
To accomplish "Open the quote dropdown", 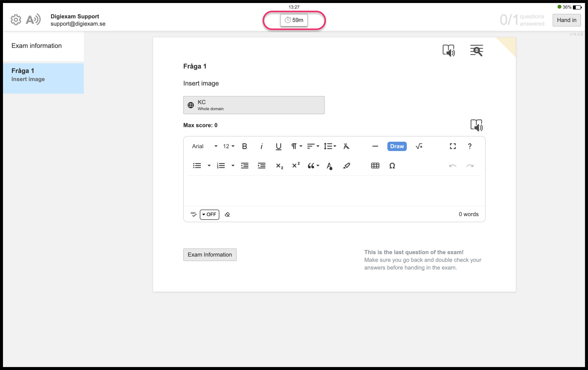I will pyautogui.click(x=313, y=166).
